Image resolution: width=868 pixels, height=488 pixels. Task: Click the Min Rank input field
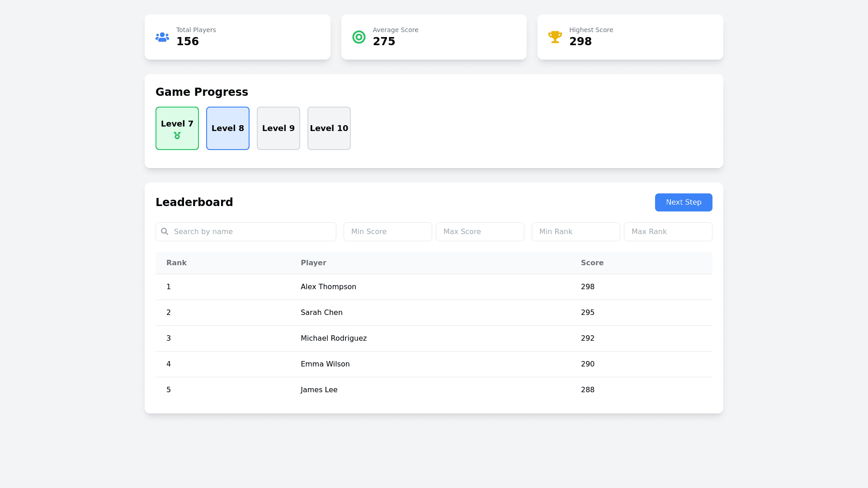point(576,231)
